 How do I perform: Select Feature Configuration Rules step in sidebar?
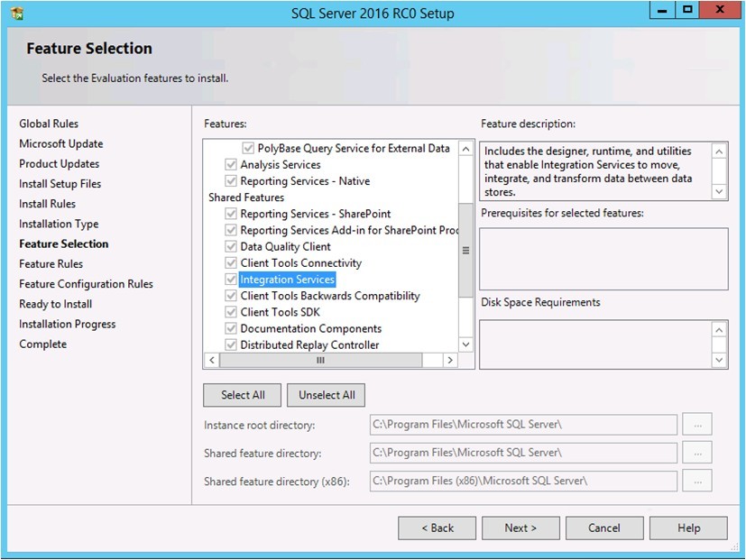coord(86,284)
